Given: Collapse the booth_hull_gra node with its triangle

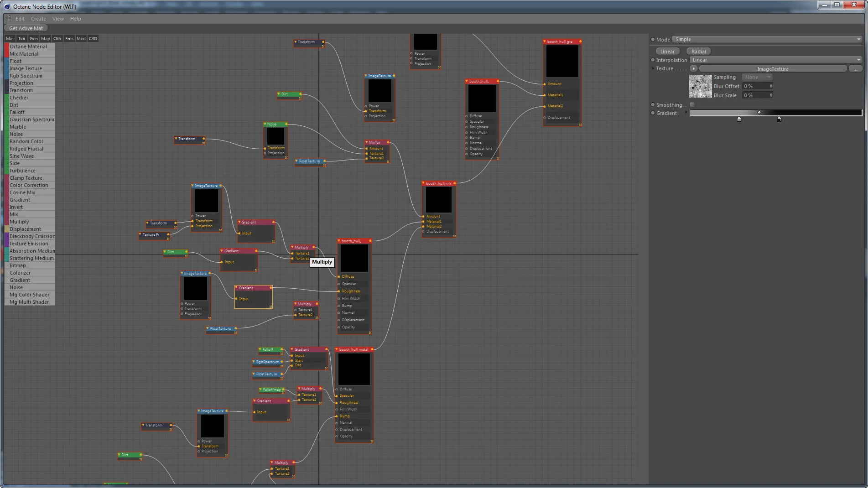Looking at the screenshot, I should tap(545, 42).
